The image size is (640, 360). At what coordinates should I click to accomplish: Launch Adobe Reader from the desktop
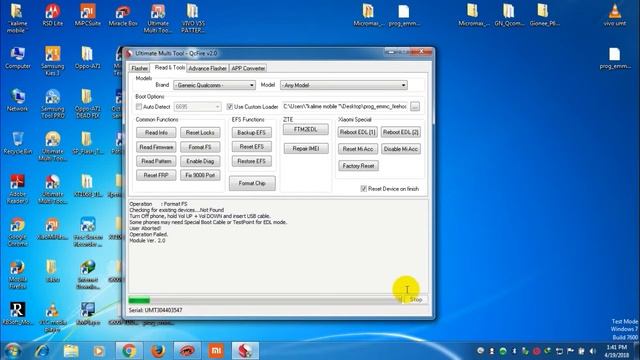tap(18, 189)
